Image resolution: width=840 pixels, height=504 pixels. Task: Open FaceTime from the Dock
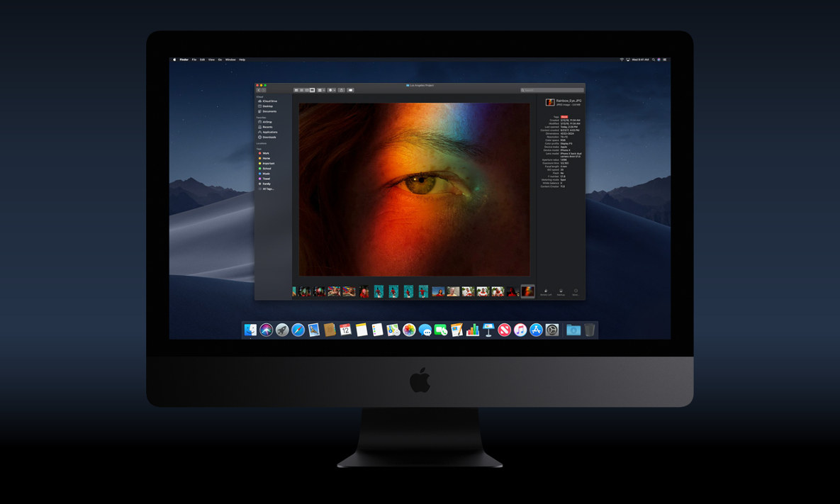click(x=441, y=330)
